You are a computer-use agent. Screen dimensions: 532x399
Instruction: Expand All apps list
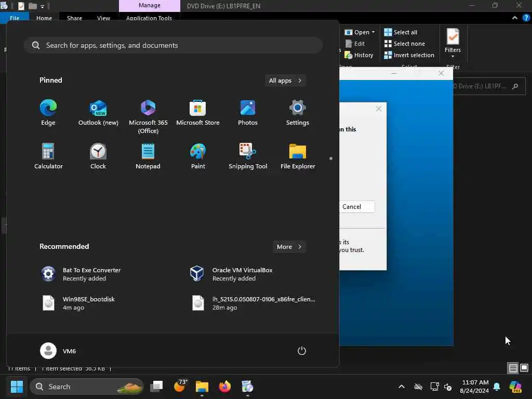point(285,81)
